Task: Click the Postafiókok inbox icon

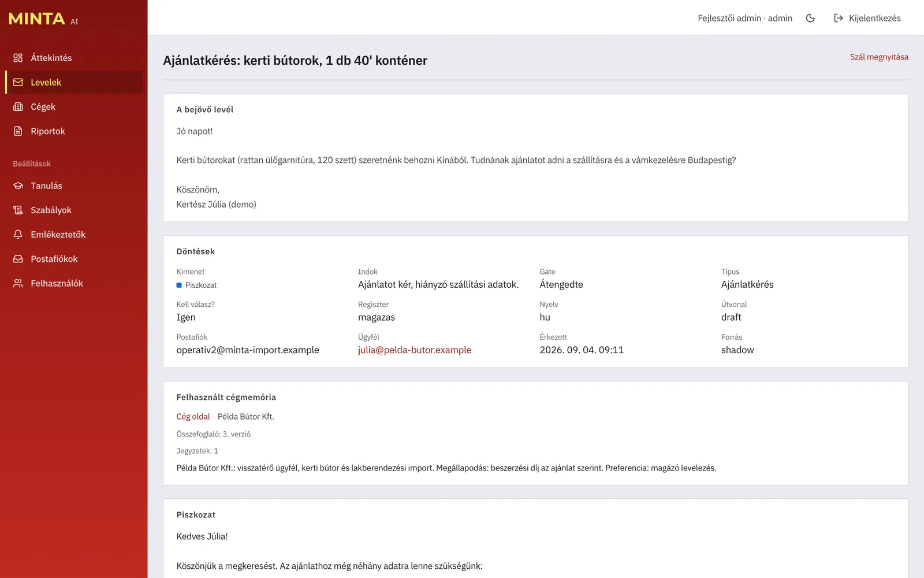Action: (18, 259)
